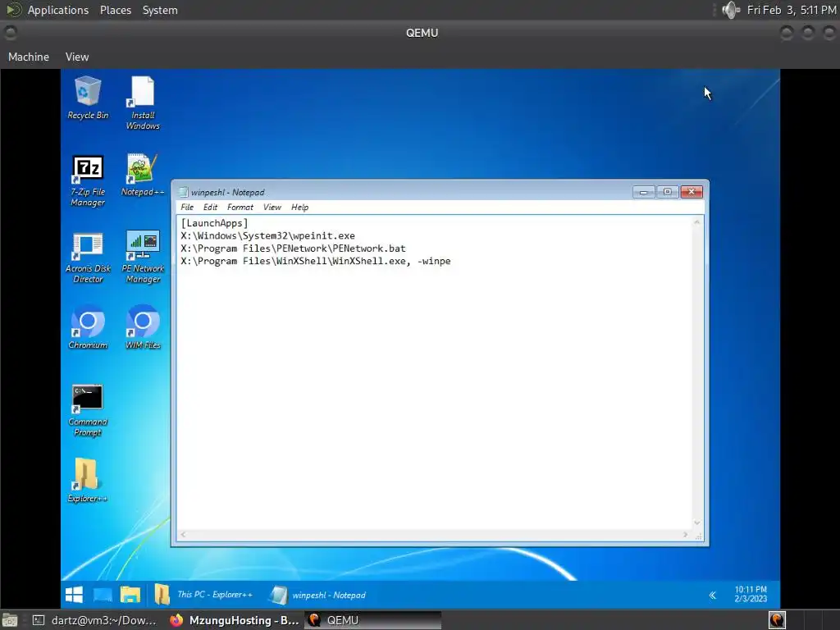Click the PENetwork.bat line in Notepad

[x=293, y=249]
